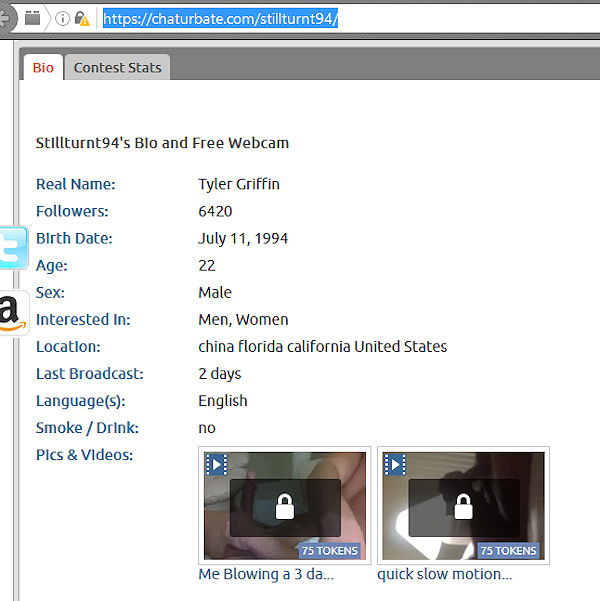Open the 'quick slow motion' locked video thumbnail
This screenshot has height=601, width=600.
tap(463, 506)
